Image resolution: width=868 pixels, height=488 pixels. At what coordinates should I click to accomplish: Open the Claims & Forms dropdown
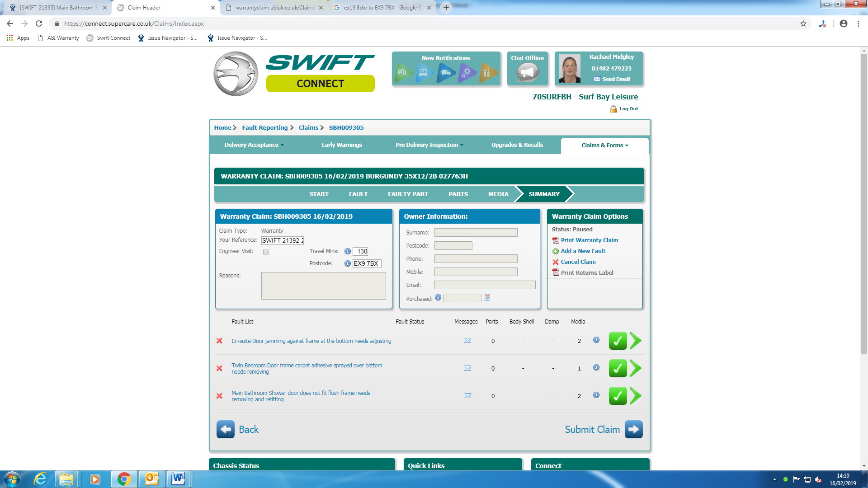pyautogui.click(x=604, y=145)
